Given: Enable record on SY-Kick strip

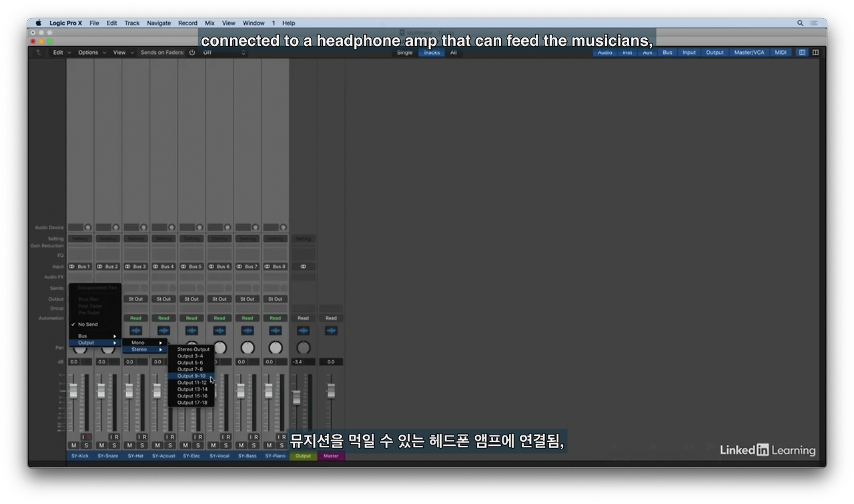Looking at the screenshot, I should pyautogui.click(x=89, y=437).
